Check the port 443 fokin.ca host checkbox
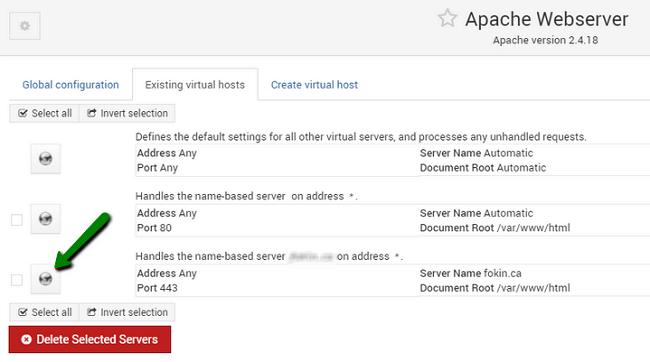Image resolution: width=650 pixels, height=362 pixels. click(17, 280)
